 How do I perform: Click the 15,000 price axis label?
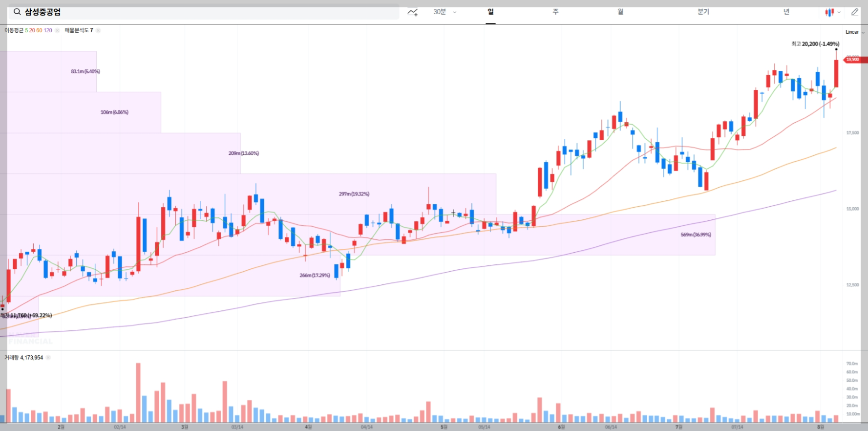pos(852,209)
